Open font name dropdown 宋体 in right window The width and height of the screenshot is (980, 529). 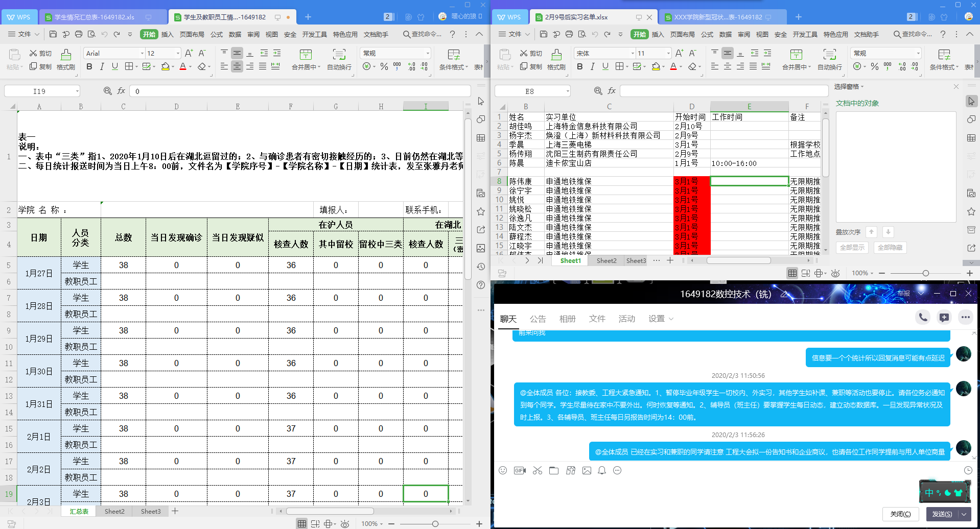(x=633, y=53)
